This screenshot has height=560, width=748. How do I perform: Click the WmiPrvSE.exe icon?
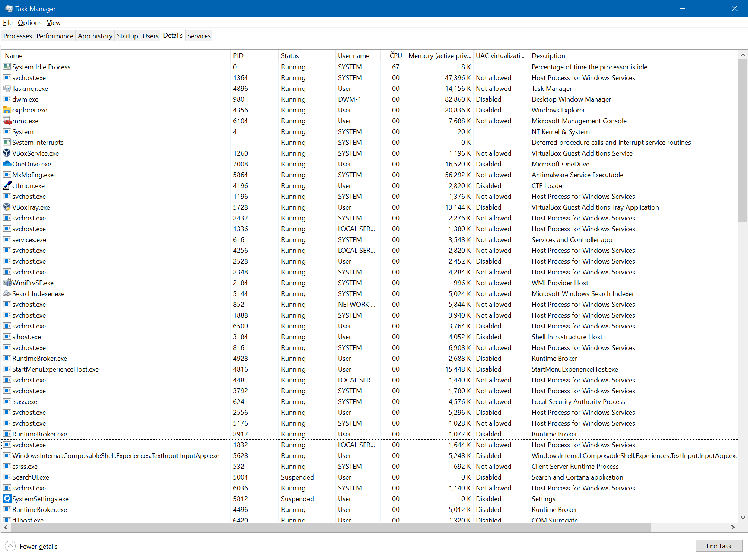7,283
